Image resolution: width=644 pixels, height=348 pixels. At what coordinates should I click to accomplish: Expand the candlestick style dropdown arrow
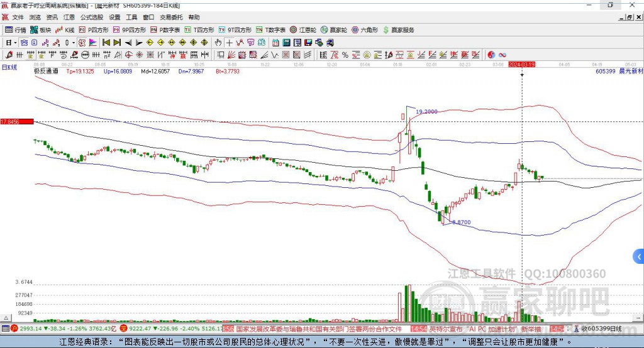[74, 43]
